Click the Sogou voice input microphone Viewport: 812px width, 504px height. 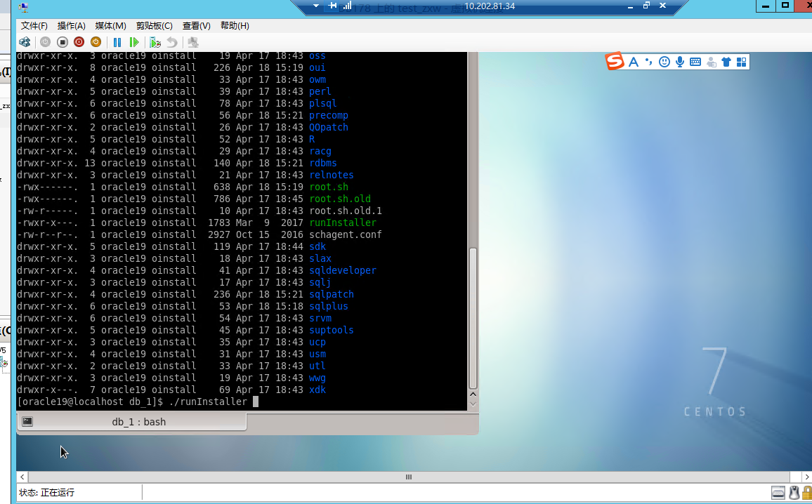[680, 62]
